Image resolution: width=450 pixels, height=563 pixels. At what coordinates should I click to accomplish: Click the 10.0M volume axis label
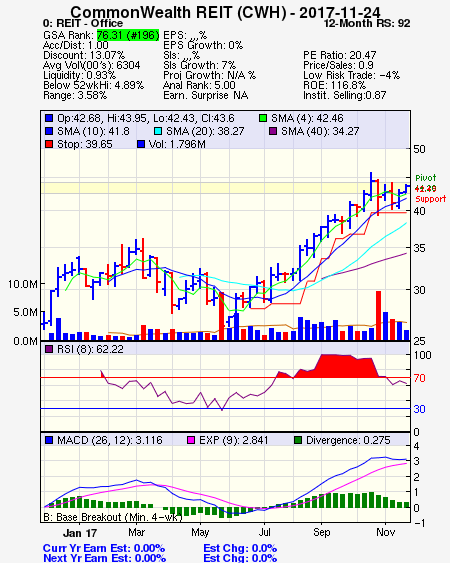[x=23, y=284]
